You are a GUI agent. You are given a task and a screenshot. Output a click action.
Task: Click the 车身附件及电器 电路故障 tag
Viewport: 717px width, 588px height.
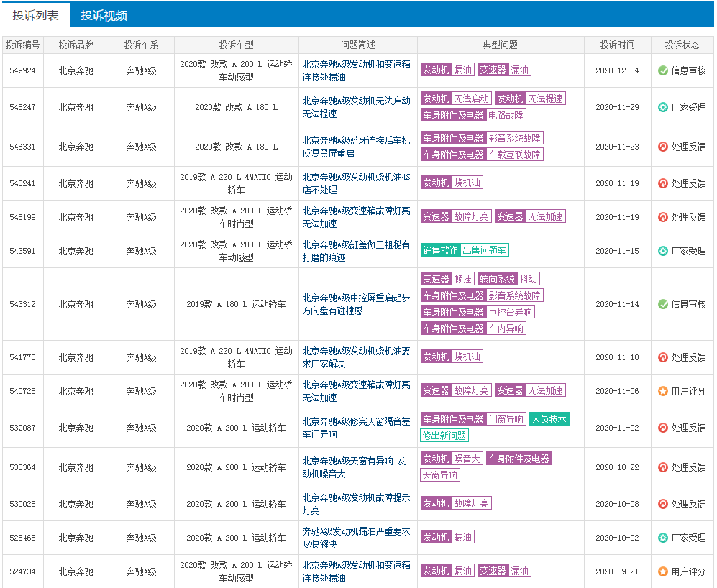click(x=473, y=115)
